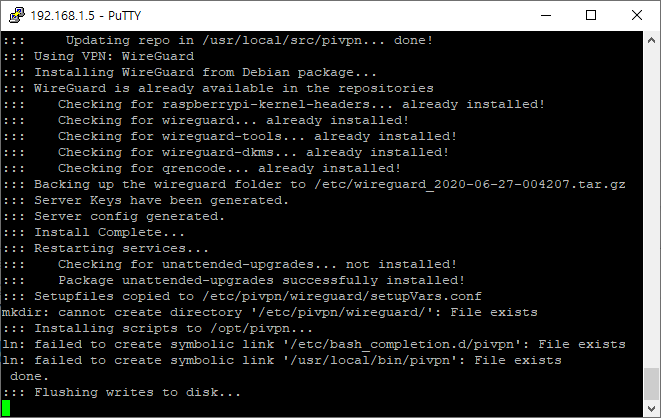Minimize the PuTTY window
The height and width of the screenshot is (418, 661).
point(546,16)
